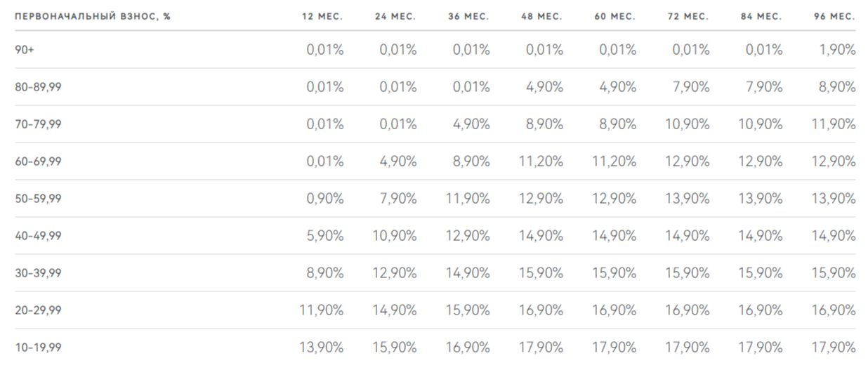Click the "Первоначальный взнос, %" column header
This screenshot has height=370, width=868.
[x=92, y=17]
